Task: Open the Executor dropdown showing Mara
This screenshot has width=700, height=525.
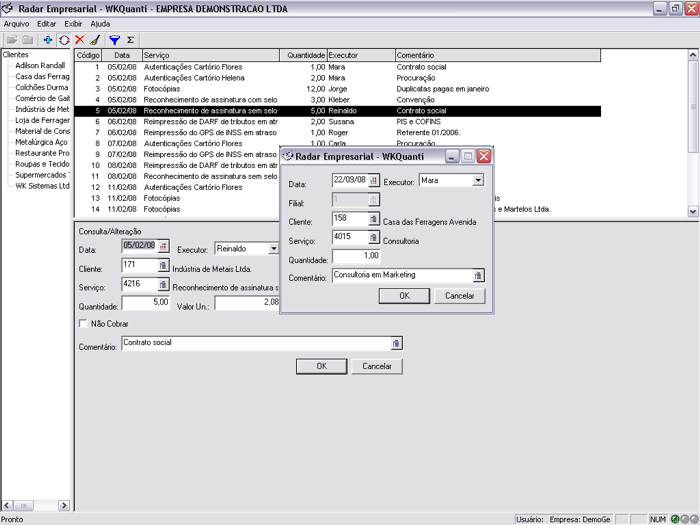Action: pyautogui.click(x=477, y=180)
